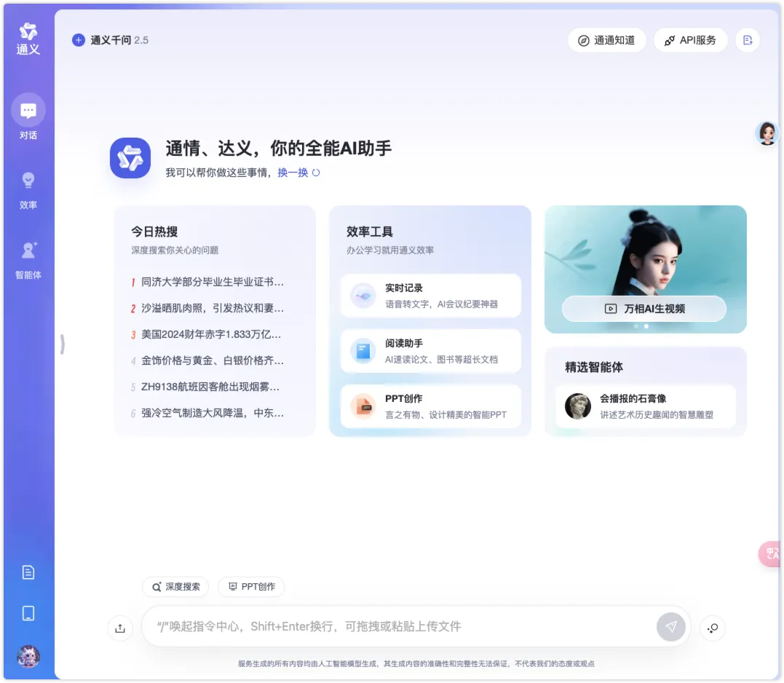Go to the 智能体 agents section
The image size is (784, 683).
pyautogui.click(x=28, y=260)
